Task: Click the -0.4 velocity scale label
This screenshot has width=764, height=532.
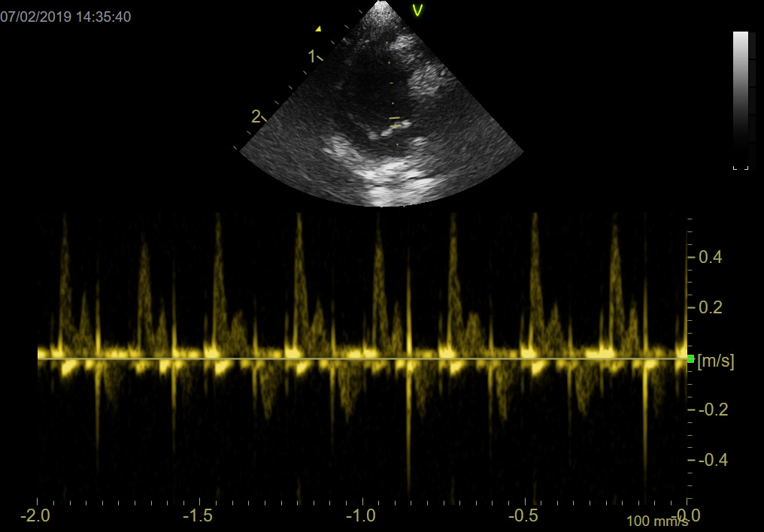Action: click(714, 460)
